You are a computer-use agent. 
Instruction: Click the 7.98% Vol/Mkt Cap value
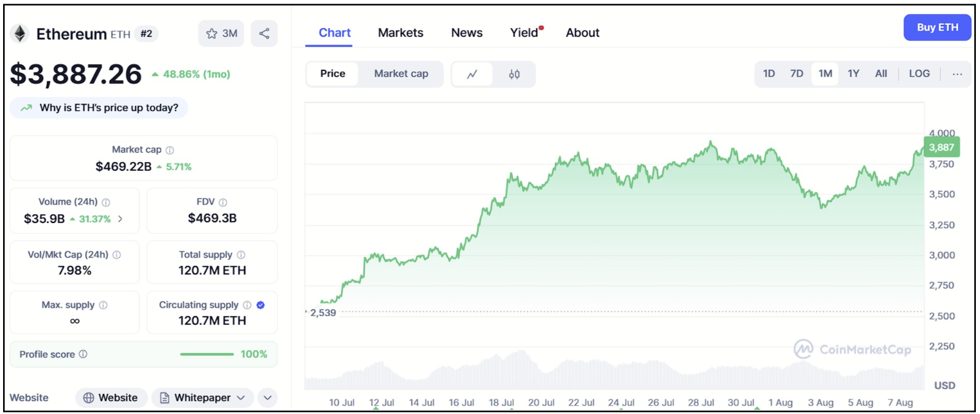pyautogui.click(x=74, y=271)
